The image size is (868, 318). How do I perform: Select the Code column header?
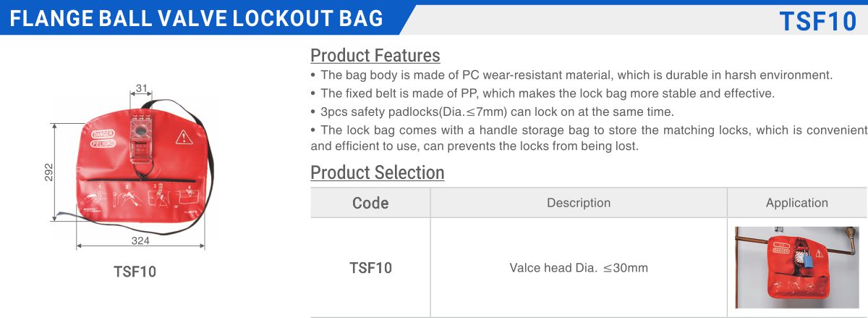click(x=370, y=203)
